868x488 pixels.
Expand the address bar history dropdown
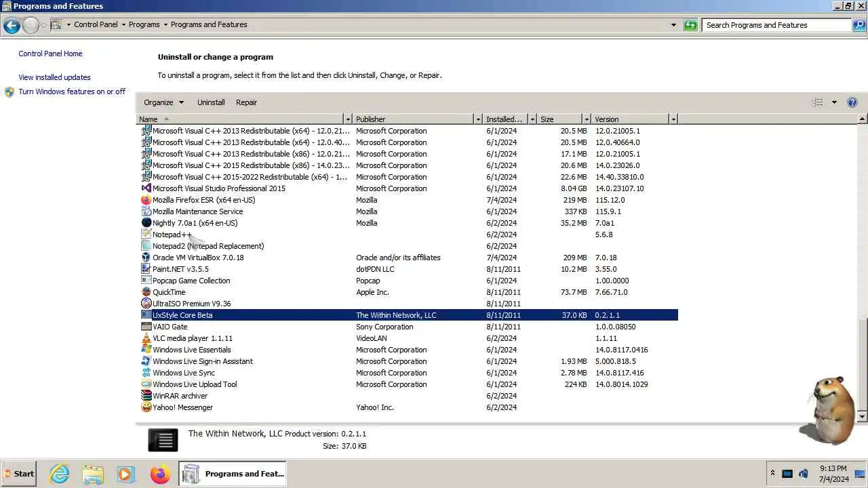673,25
